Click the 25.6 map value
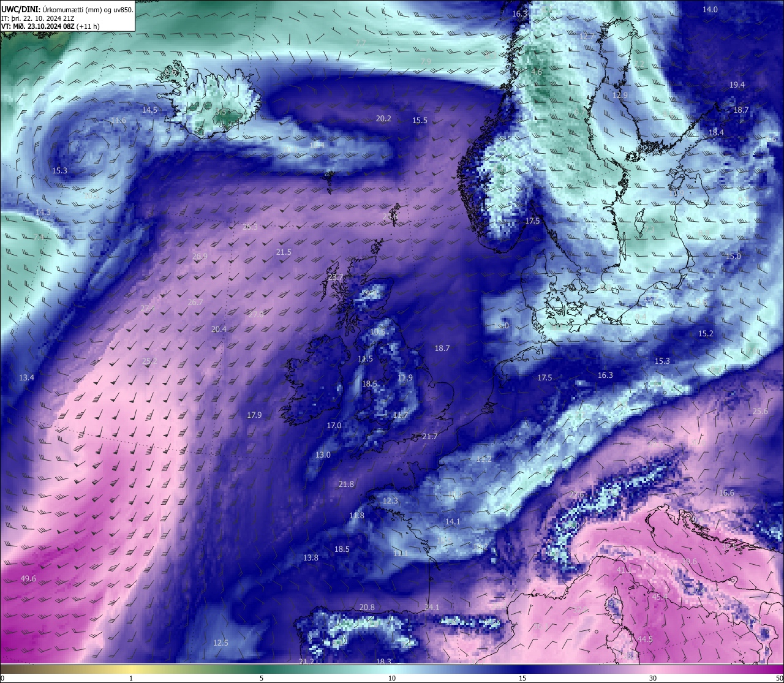The height and width of the screenshot is (683, 784). point(760,411)
